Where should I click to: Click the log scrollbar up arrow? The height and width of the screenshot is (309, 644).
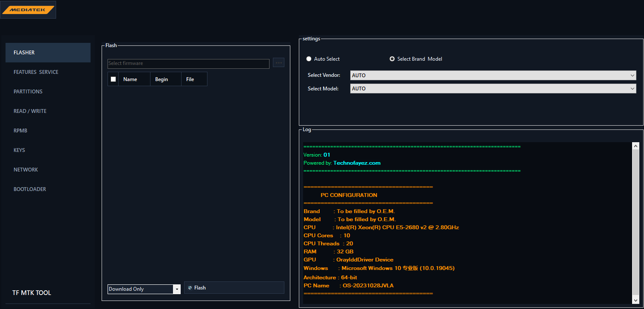click(635, 146)
